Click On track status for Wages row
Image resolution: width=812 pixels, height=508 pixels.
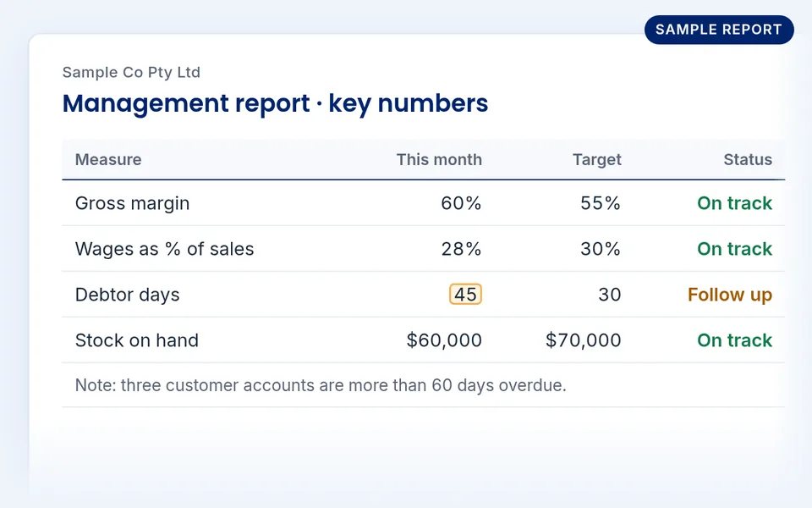pos(734,249)
